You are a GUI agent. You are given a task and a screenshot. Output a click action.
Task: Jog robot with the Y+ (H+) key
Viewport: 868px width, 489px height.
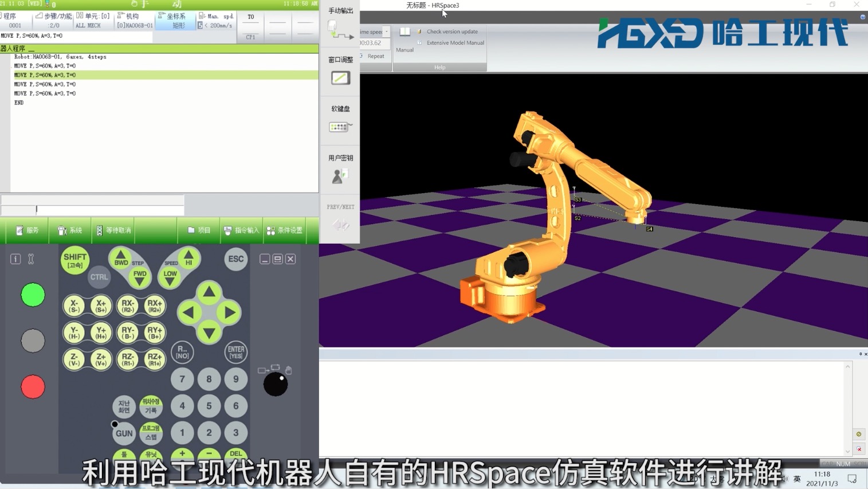pos(101,332)
